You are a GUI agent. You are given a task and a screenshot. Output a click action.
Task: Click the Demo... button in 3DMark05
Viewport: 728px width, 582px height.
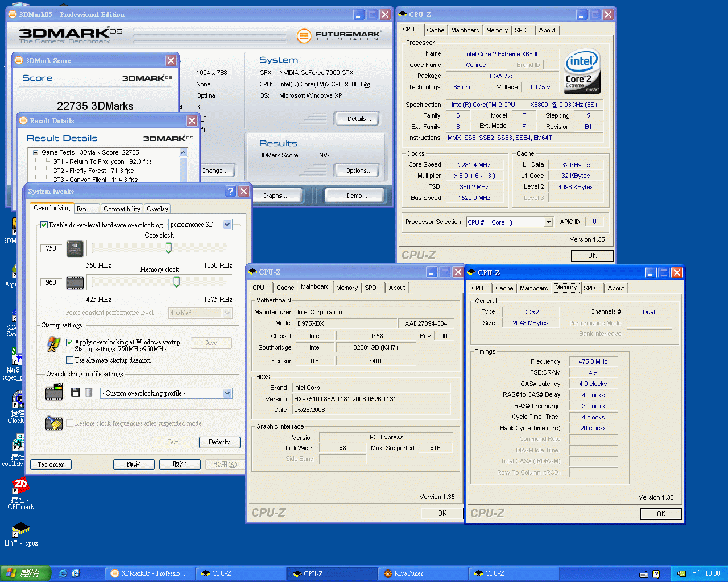pos(356,196)
